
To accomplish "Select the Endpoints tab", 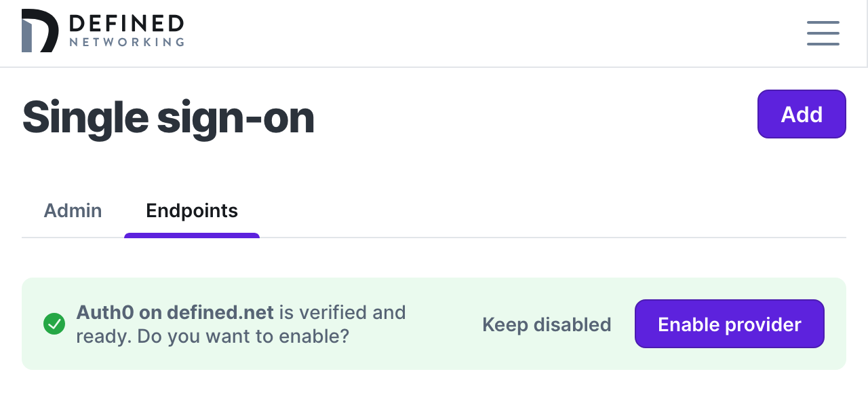I will [x=192, y=210].
